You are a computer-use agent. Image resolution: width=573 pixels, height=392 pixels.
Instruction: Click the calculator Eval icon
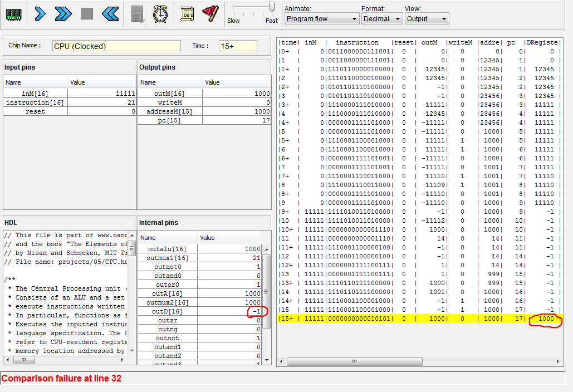click(x=138, y=14)
